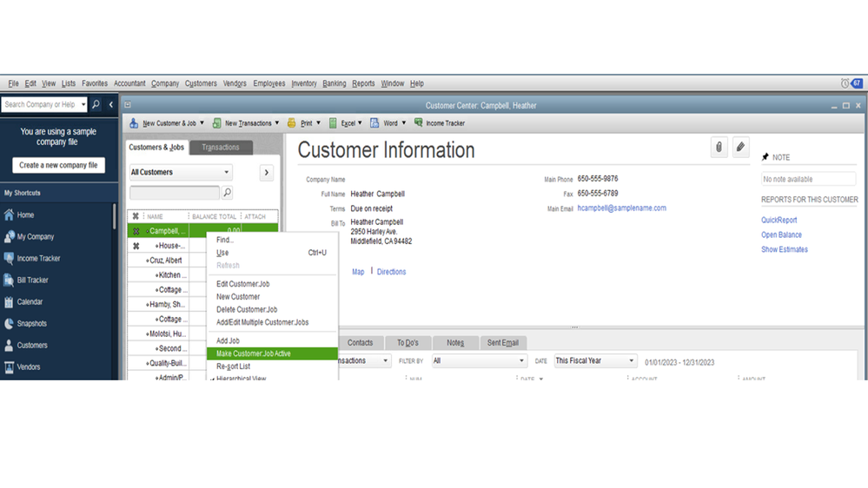Click Create a new company file button
Screen dimensions: 868x488
59,165
